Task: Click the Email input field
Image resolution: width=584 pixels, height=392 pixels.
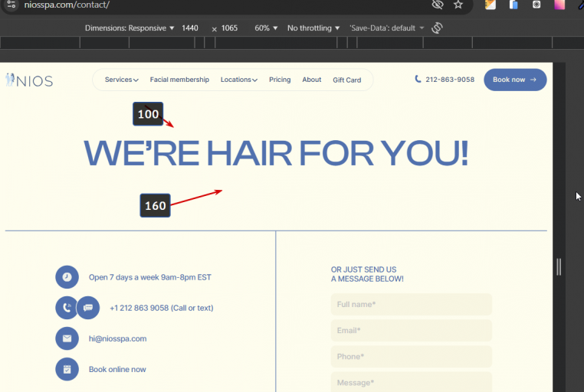Action: (412, 330)
